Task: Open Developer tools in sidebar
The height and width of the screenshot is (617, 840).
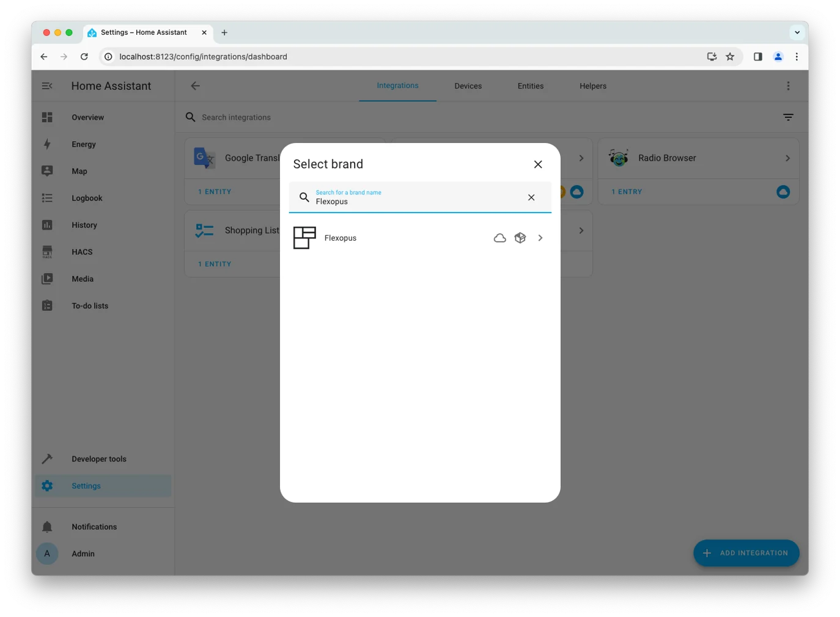Action: tap(98, 459)
